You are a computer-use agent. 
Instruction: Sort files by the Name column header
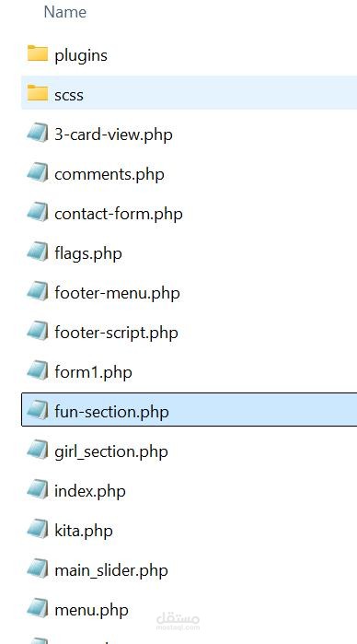click(64, 12)
